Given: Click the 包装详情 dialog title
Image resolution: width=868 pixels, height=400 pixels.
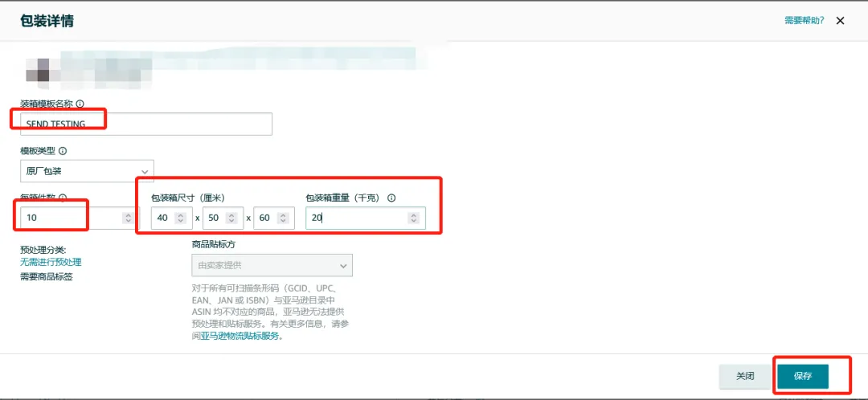Looking at the screenshot, I should [47, 21].
